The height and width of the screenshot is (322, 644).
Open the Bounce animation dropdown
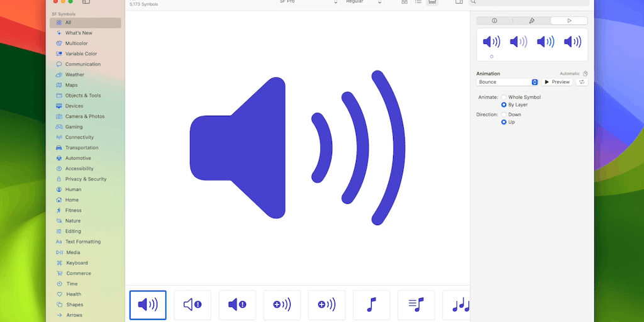pos(508,82)
